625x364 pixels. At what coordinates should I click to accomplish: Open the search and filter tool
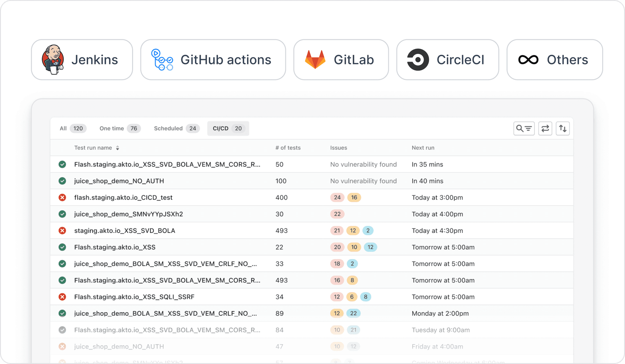524,128
